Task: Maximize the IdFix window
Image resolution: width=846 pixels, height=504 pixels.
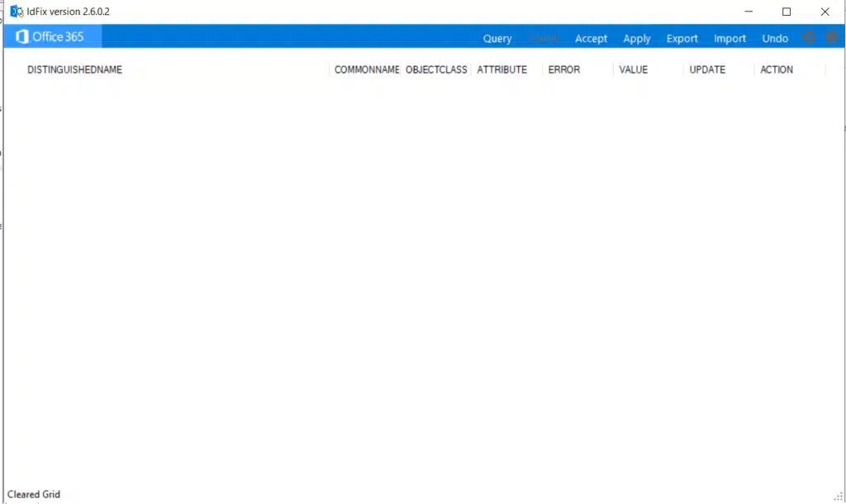Action: pyautogui.click(x=787, y=12)
